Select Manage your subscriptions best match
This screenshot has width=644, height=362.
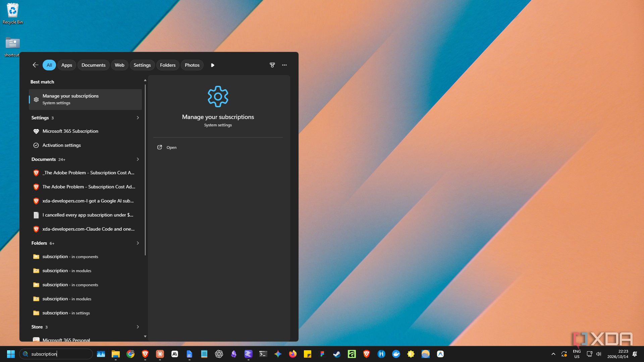[85, 99]
